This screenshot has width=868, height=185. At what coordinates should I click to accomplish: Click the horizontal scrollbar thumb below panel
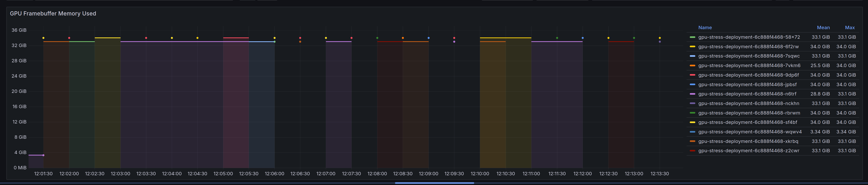[x=434, y=183]
